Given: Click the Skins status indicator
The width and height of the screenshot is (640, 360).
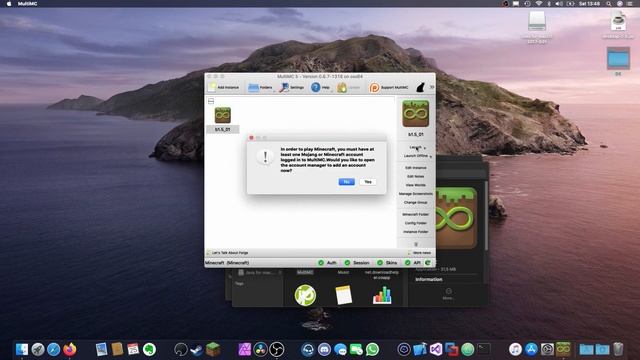Looking at the screenshot, I should coord(387,263).
